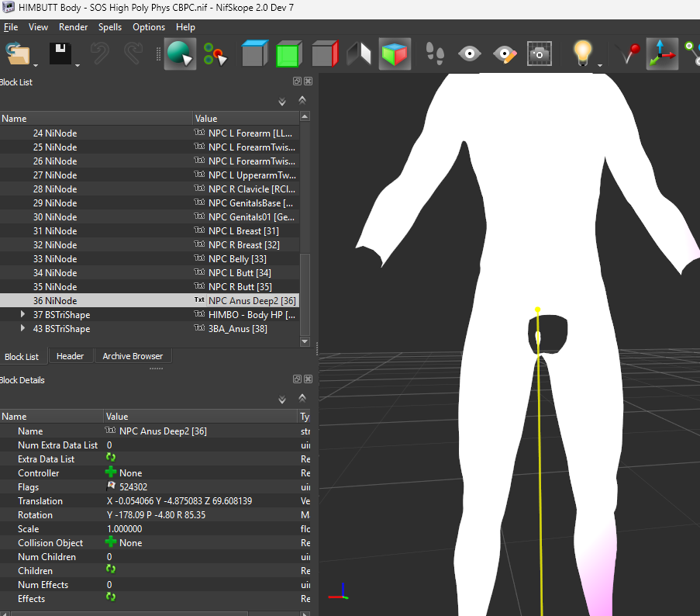The height and width of the screenshot is (616, 700).
Task: Switch to the Archive Browser tab
Action: pos(133,356)
